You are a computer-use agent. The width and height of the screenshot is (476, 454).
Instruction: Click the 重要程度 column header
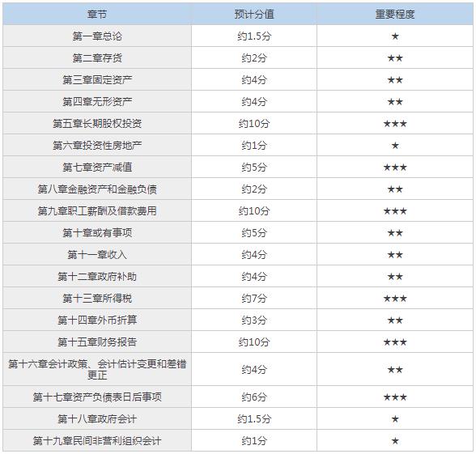(x=395, y=15)
